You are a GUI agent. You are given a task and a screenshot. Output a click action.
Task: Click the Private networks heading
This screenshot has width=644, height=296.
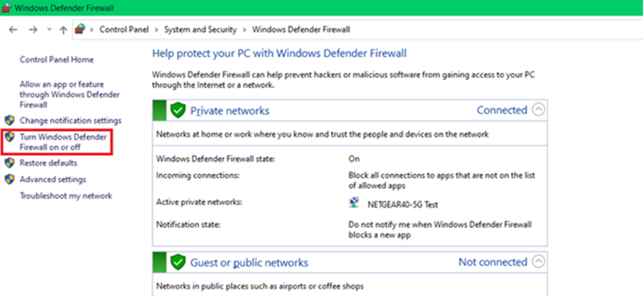tap(229, 111)
